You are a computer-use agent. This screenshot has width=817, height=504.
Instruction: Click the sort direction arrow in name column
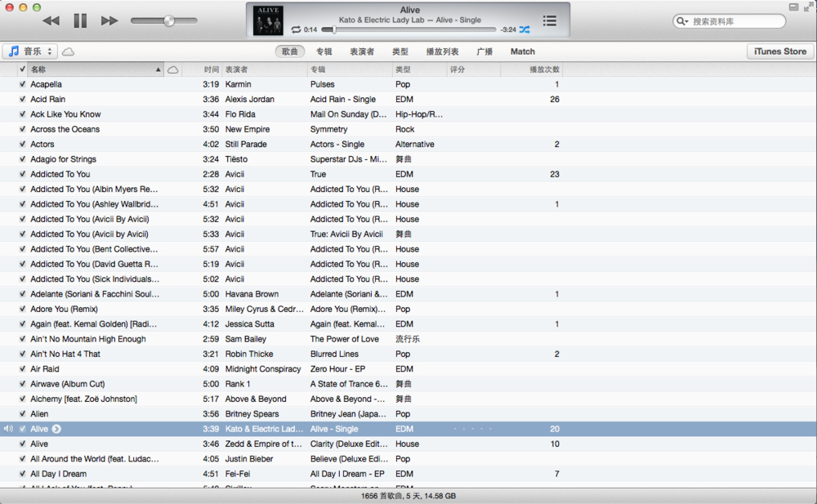pyautogui.click(x=158, y=69)
